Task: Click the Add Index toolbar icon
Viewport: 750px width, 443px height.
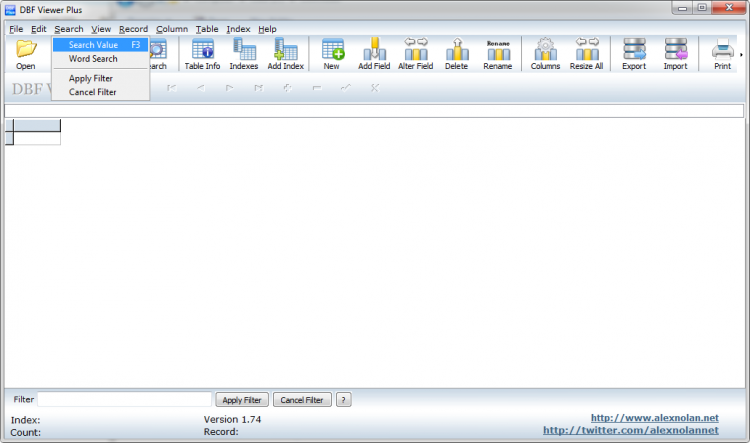Action: click(x=286, y=54)
